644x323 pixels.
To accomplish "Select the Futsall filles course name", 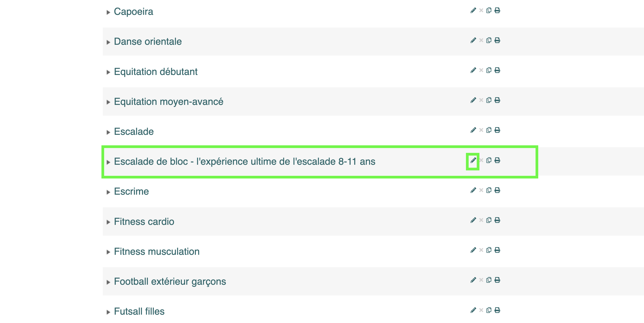I will (x=139, y=311).
